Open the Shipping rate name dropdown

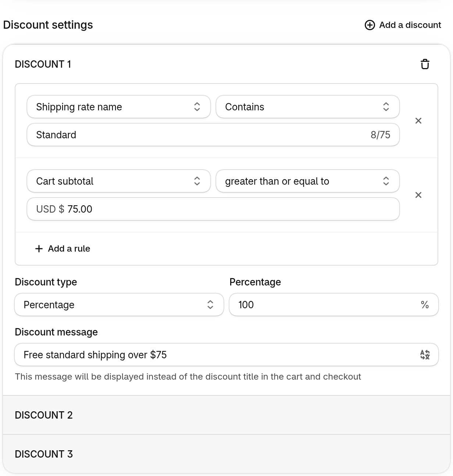(119, 107)
